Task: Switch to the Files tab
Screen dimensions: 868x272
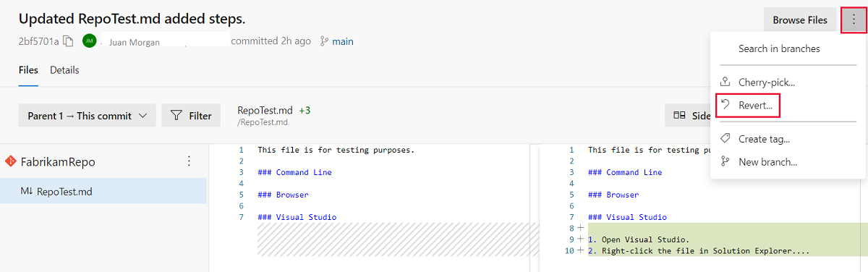Action: click(x=28, y=70)
